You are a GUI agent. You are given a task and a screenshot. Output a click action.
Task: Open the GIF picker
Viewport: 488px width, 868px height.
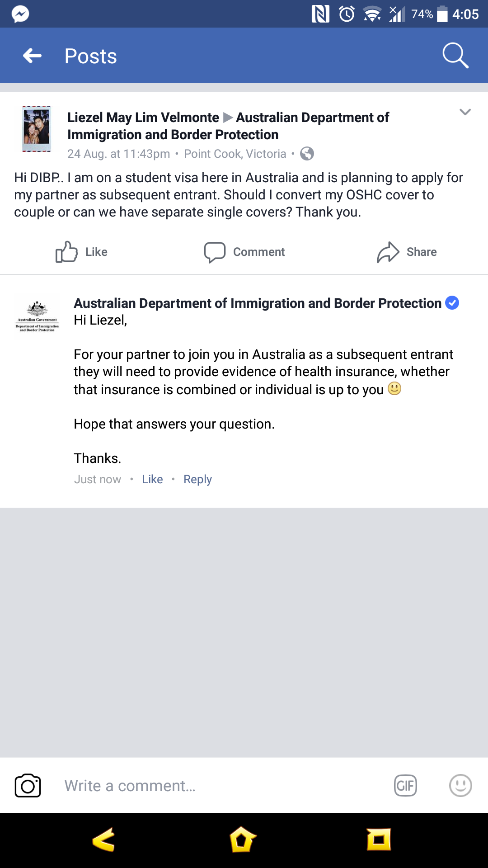click(x=405, y=786)
